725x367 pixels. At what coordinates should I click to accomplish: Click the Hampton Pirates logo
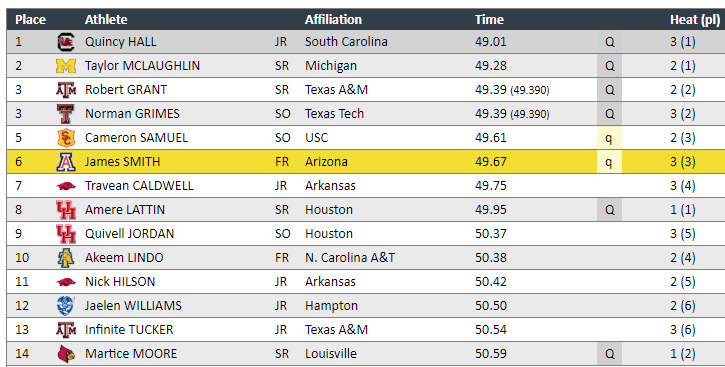coord(66,306)
